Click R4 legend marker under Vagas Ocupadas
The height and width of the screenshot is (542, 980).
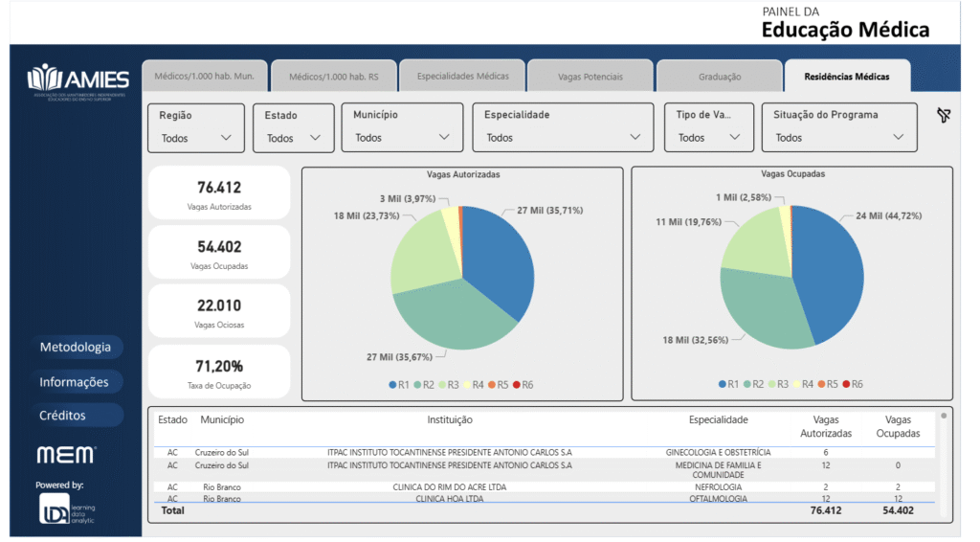793,384
